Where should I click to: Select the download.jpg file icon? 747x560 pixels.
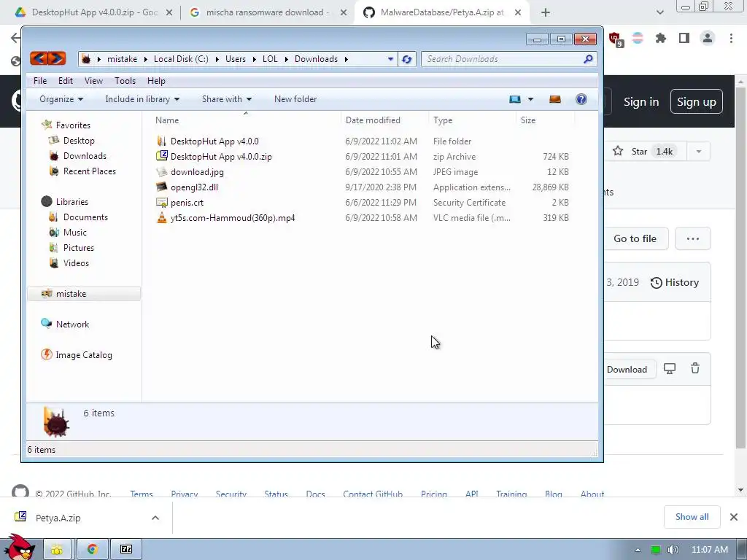[161, 171]
